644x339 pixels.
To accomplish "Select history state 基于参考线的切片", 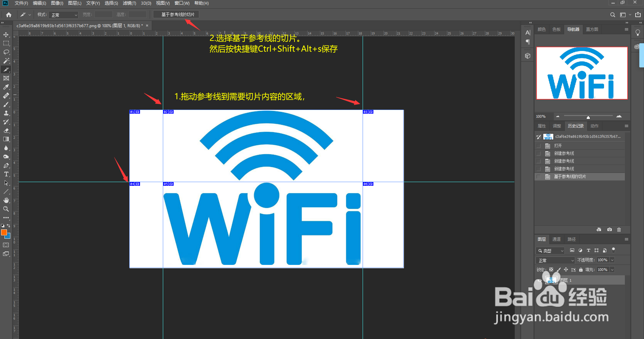I will click(x=580, y=177).
